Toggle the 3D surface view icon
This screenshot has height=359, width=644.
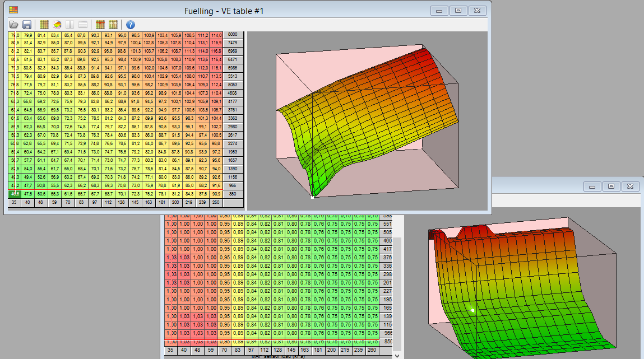tap(57, 25)
